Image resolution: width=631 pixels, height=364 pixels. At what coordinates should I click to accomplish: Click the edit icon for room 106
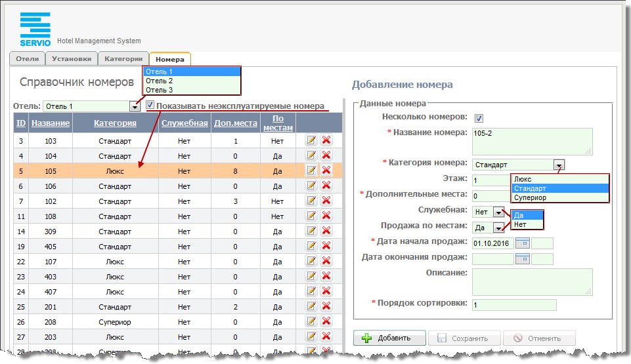(311, 186)
